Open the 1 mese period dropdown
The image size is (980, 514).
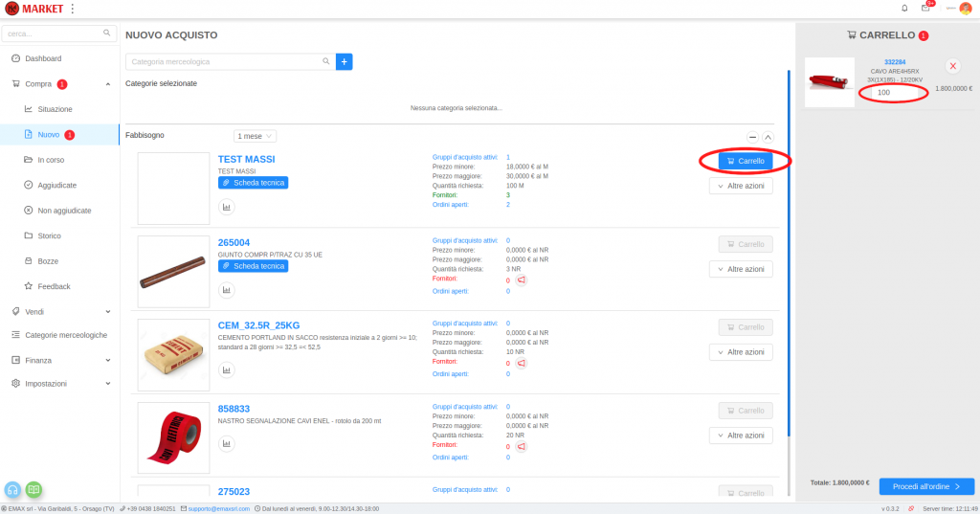(x=256, y=136)
